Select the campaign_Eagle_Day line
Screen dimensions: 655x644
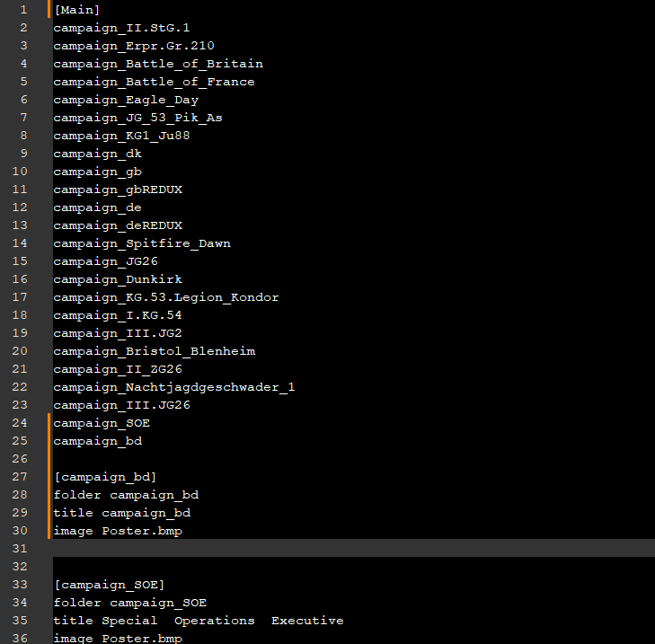126,100
